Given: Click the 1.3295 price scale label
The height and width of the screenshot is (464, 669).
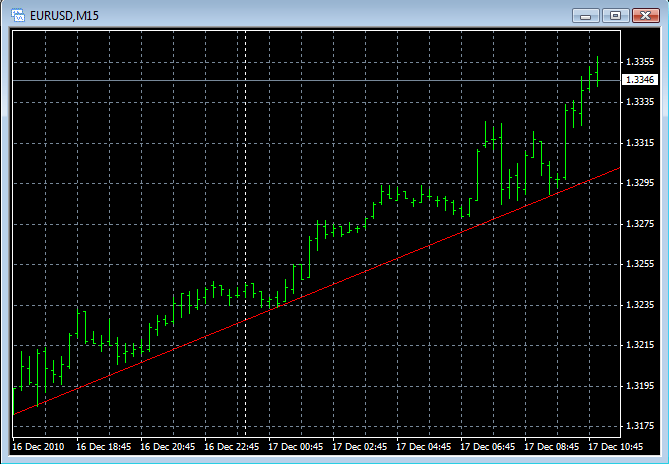Looking at the screenshot, I should [640, 183].
